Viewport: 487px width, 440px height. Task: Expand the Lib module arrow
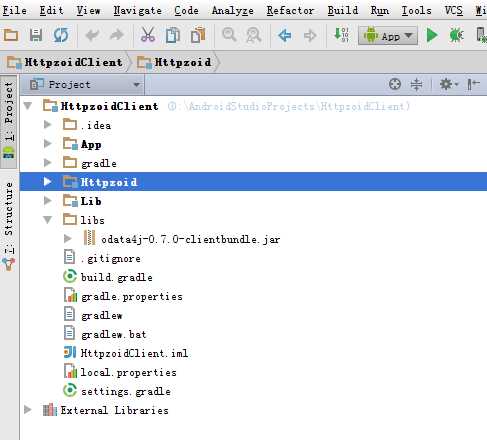coord(48,201)
